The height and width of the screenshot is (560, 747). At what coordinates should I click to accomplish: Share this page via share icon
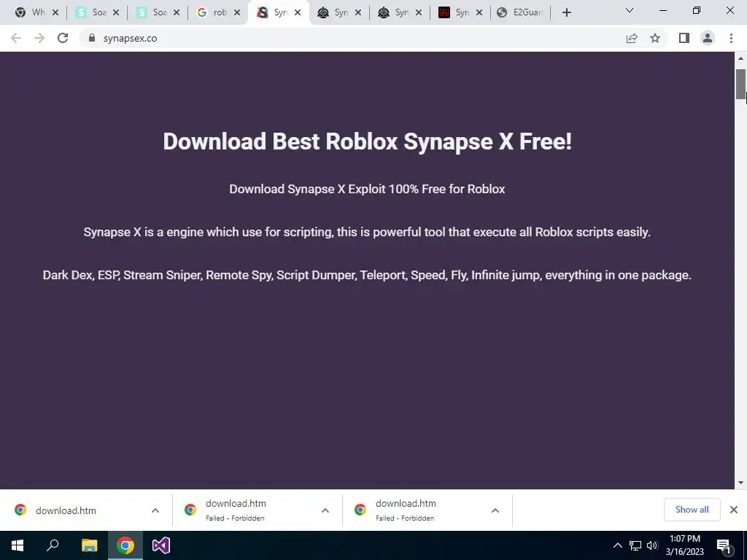pos(632,38)
